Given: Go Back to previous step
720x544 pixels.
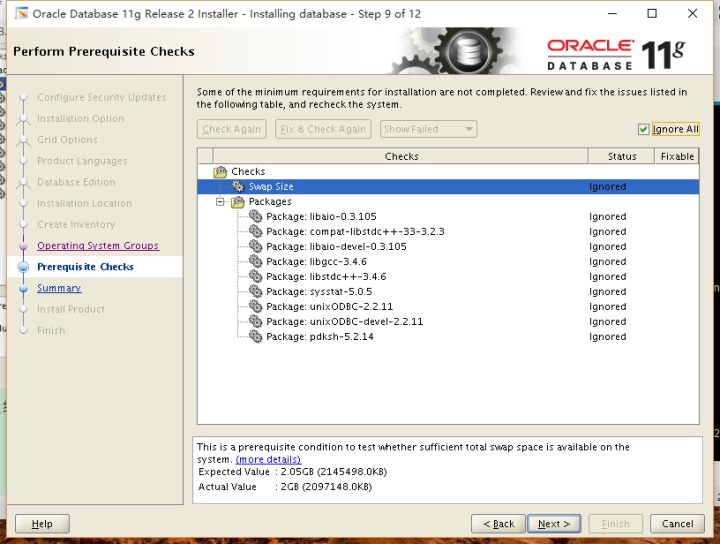Looking at the screenshot, I should pos(498,524).
